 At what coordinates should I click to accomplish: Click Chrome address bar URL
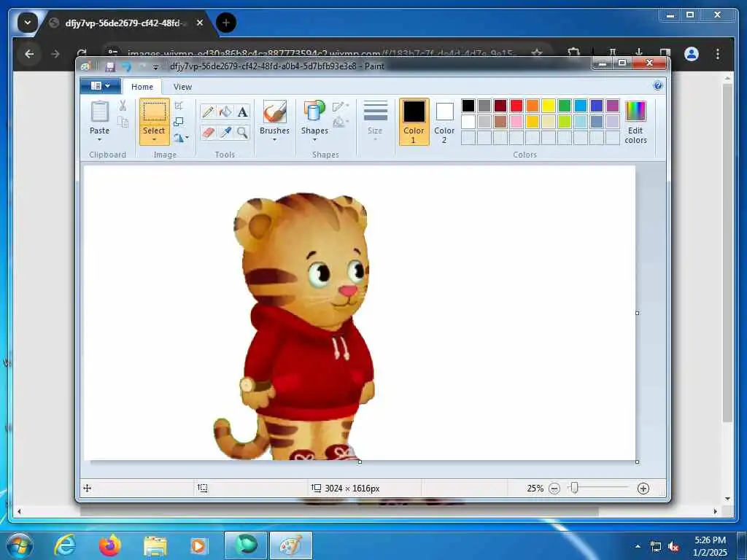tap(322, 54)
